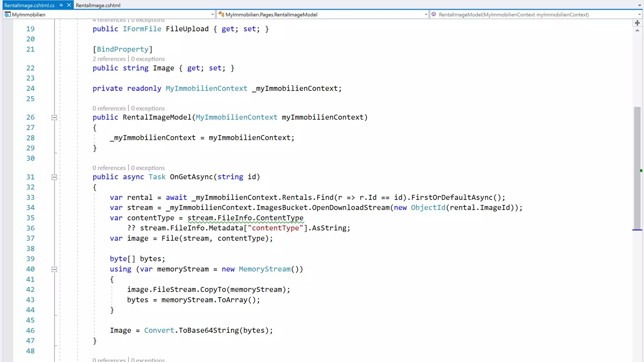Screen dimensions: 644x362
Task: Open the '2 references' CodeLens link
Action: click(x=109, y=59)
